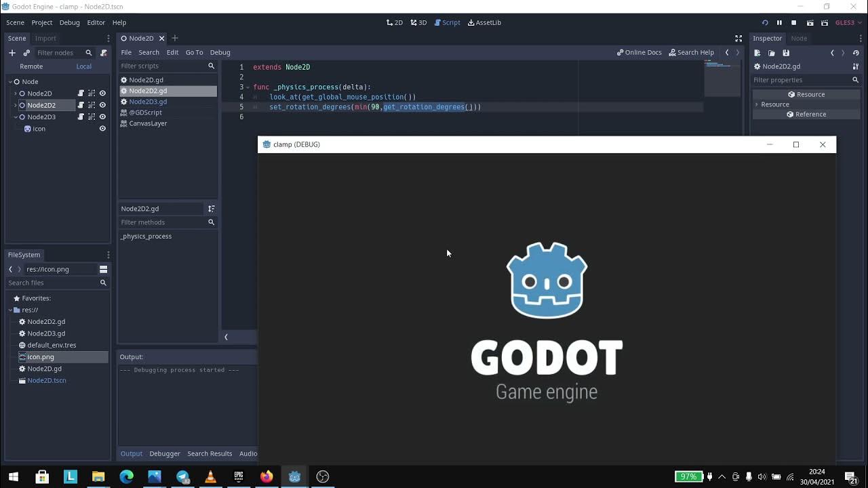Open Inspector object history clock icon

coord(856,52)
